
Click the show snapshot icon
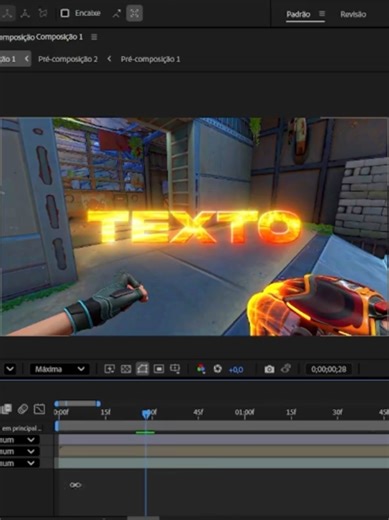tap(286, 369)
